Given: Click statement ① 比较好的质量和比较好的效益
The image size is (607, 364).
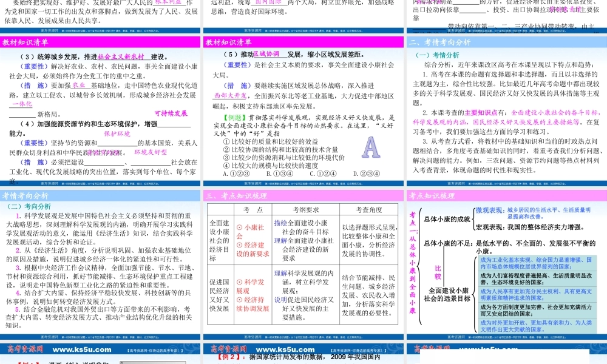Looking at the screenshot, I should point(271,141).
